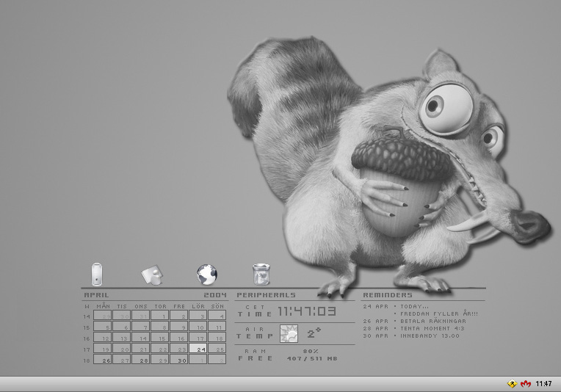Select calendar day 20
Image resolution: width=561 pixels, height=392 pixels.
pos(122,348)
